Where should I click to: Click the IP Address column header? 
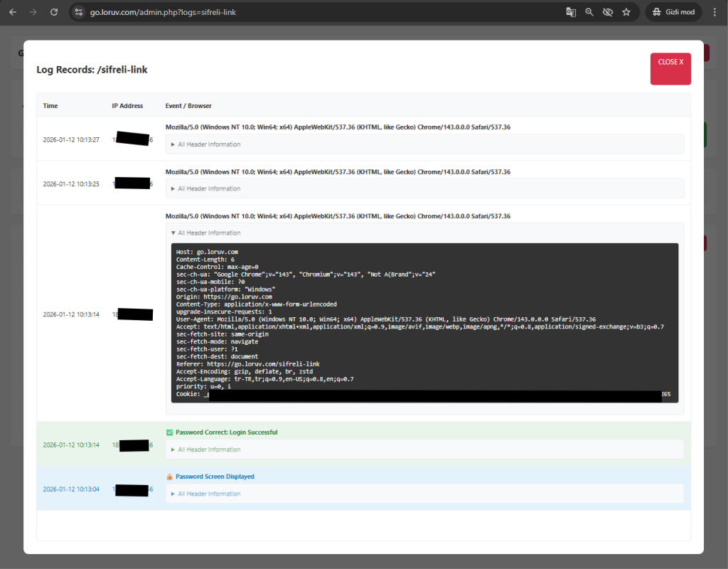tap(127, 106)
